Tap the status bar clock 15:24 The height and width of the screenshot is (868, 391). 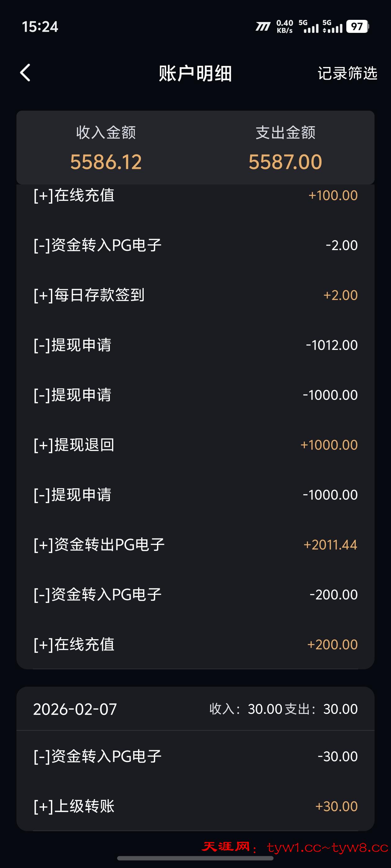(x=40, y=27)
